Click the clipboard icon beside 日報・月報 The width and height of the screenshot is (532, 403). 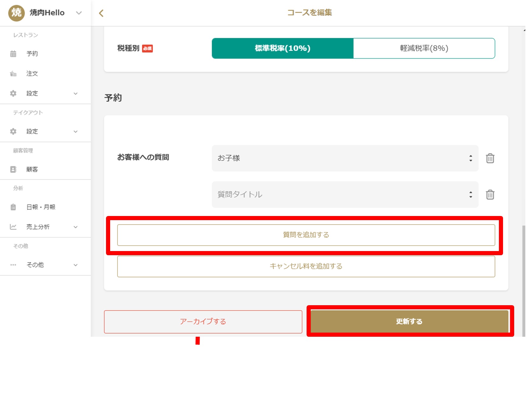[x=13, y=207]
